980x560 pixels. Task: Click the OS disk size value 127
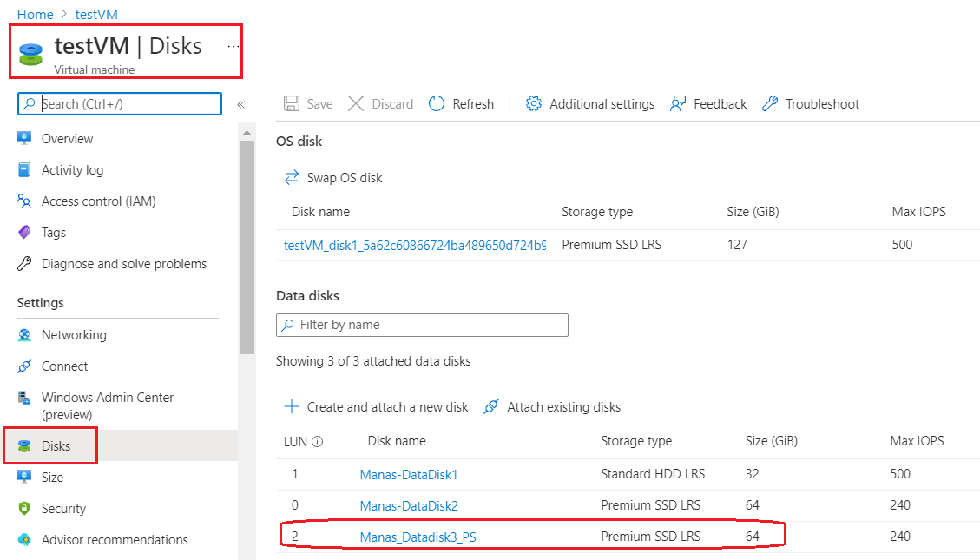(x=737, y=244)
